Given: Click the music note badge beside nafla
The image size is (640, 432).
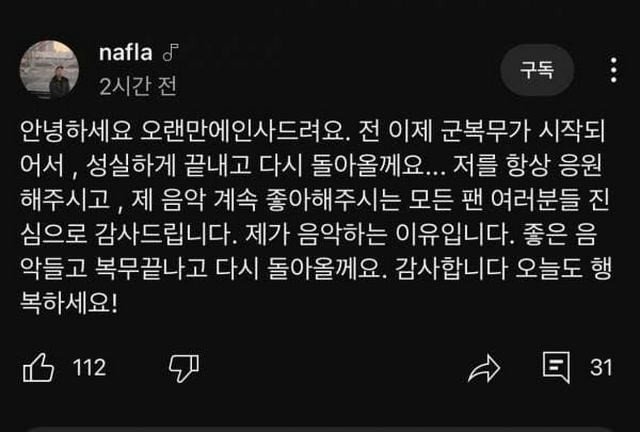Looking at the screenshot, I should (x=171, y=52).
